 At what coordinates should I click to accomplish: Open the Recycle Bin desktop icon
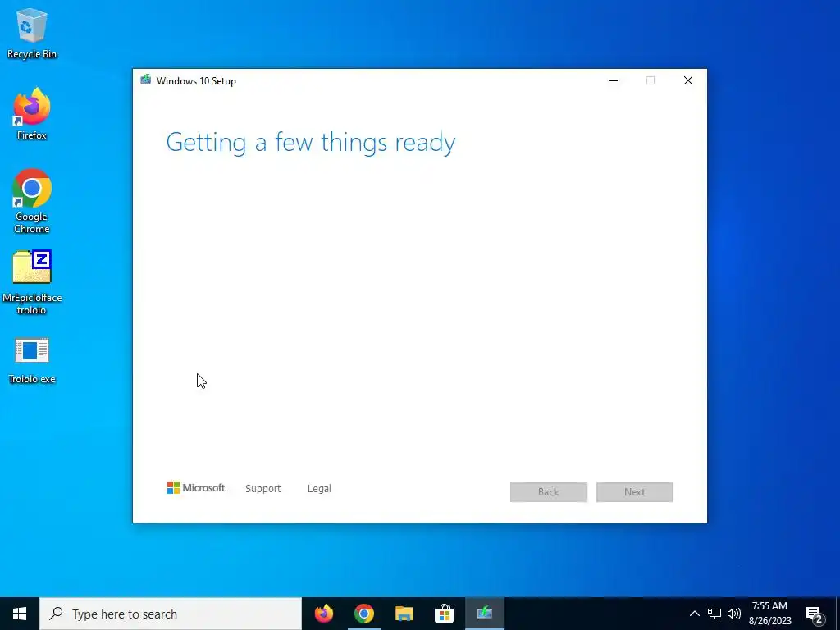point(32,33)
